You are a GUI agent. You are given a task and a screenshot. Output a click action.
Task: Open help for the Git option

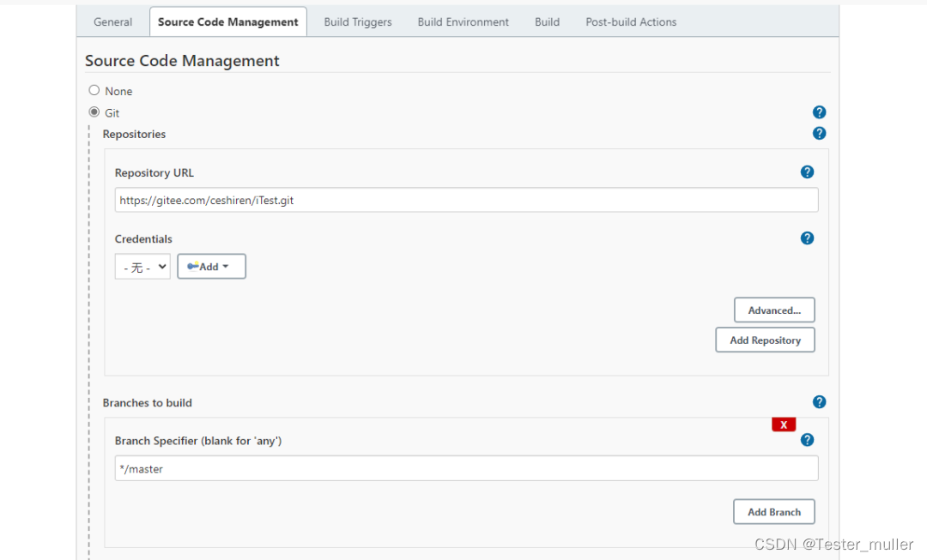(819, 112)
